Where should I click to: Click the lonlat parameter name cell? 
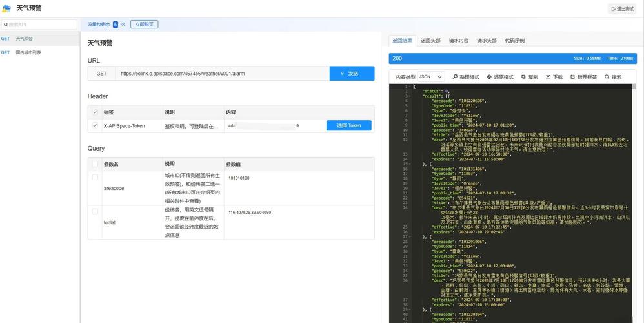(x=109, y=223)
